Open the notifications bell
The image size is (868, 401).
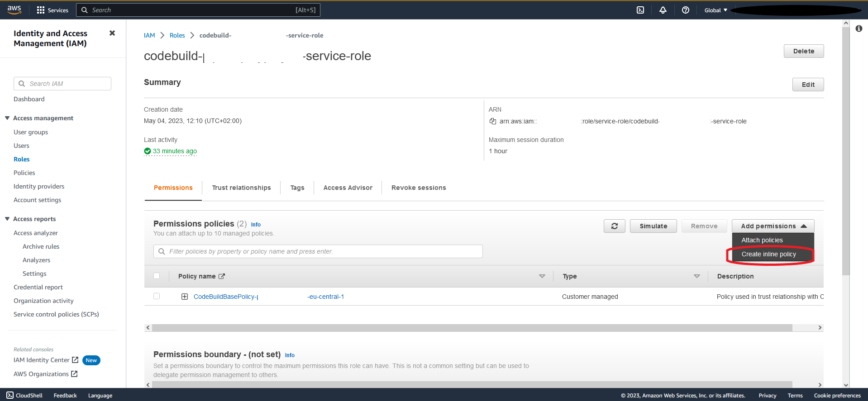(663, 10)
